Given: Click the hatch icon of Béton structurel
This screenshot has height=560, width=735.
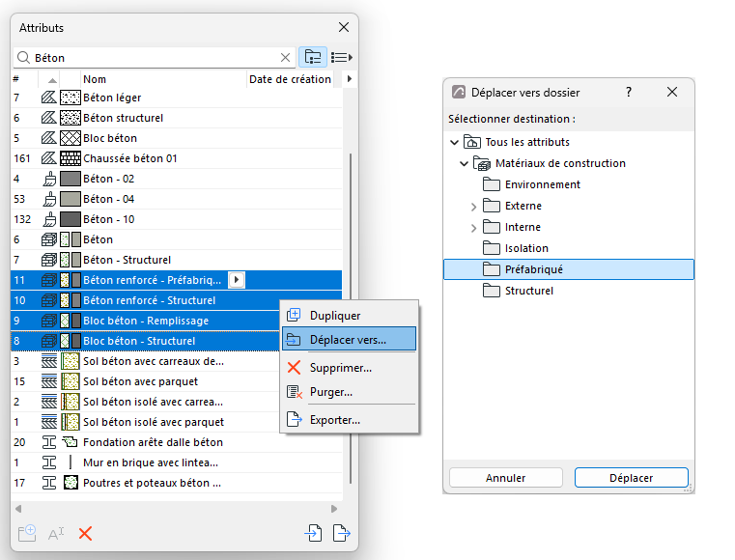Looking at the screenshot, I should pos(48,118).
